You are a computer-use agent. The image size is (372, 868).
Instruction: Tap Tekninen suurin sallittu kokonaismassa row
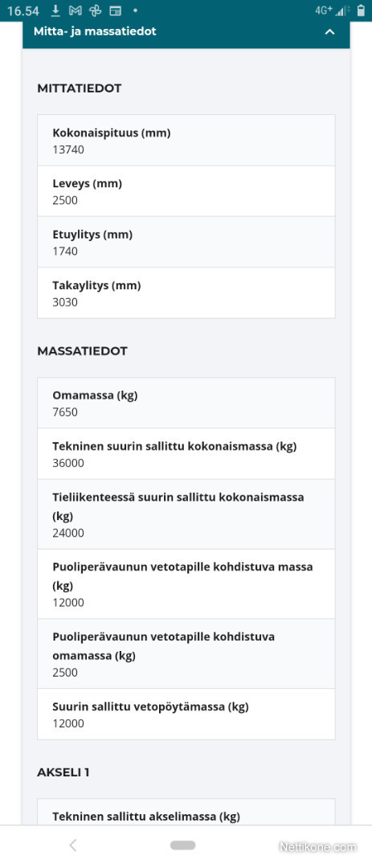coord(186,454)
